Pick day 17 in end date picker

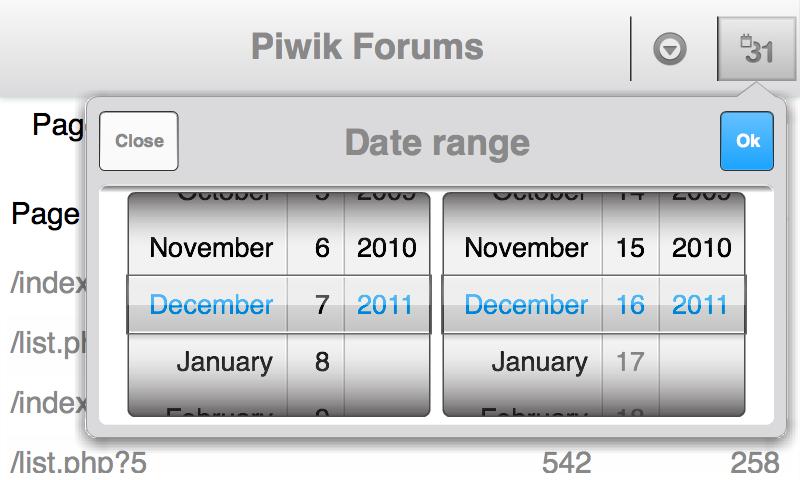point(630,361)
